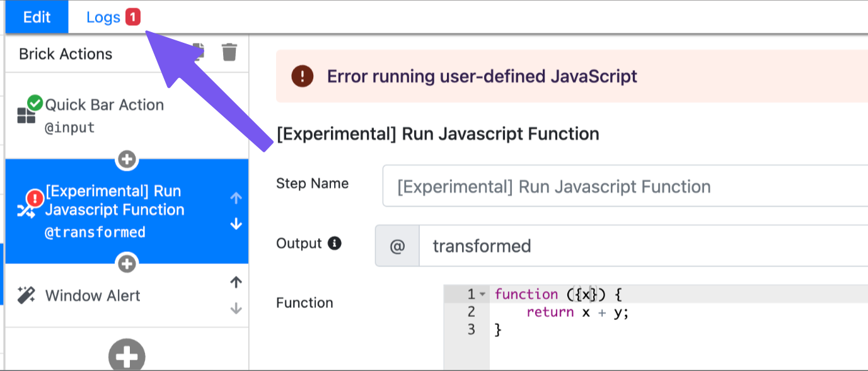
Task: Move Run Javascript Function brick down
Action: point(236,224)
